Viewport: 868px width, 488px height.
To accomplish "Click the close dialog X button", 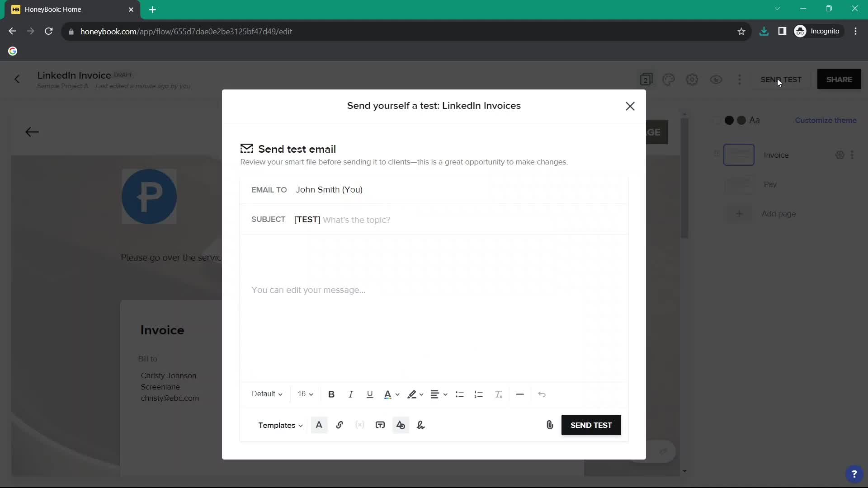I will click(x=630, y=106).
